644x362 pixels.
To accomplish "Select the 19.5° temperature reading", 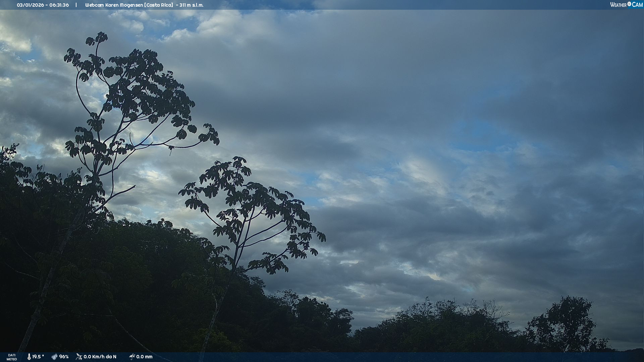I will [38, 357].
